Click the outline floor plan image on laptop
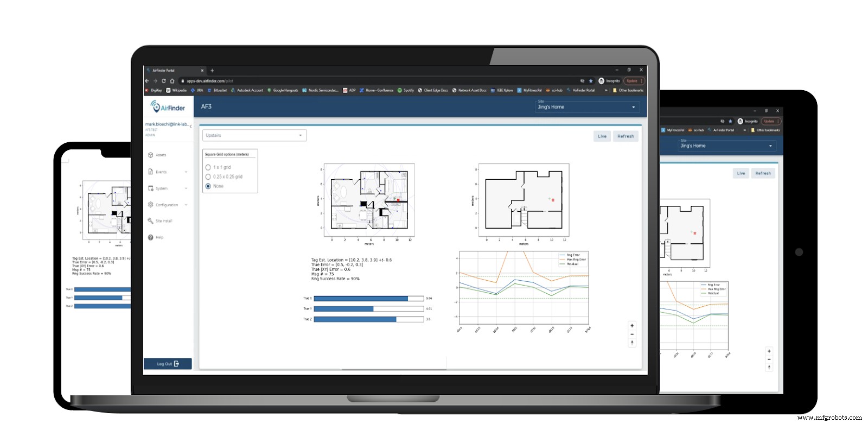This screenshot has height=423, width=868. pyautogui.click(x=524, y=200)
